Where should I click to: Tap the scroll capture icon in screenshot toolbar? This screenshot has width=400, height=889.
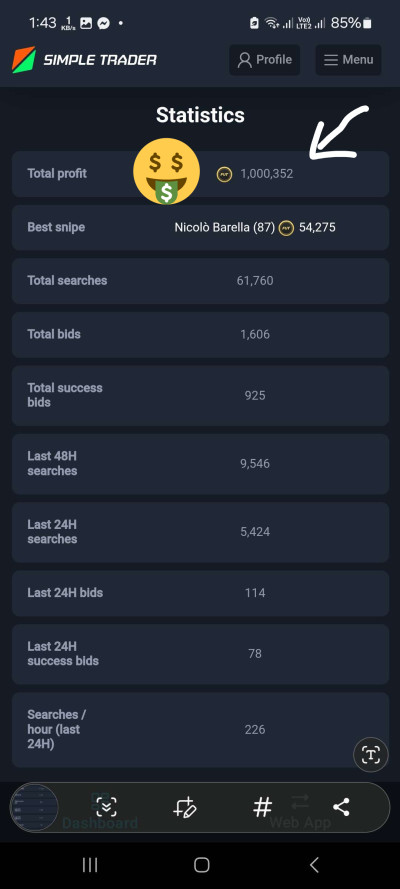click(106, 807)
